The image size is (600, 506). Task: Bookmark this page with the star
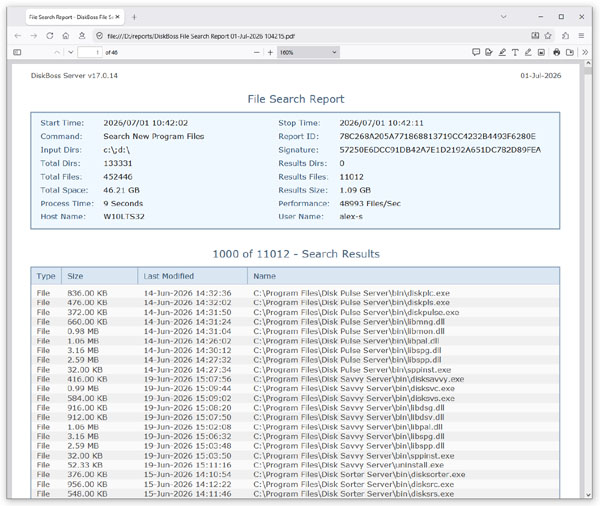[x=548, y=36]
